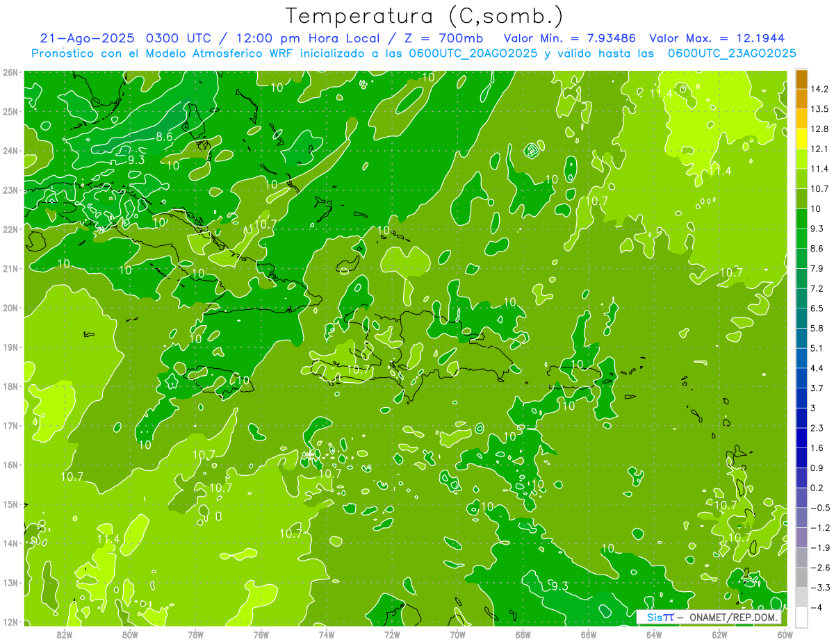This screenshot has height=644, width=834.
Task: Click the 24N latitude axis label
Action: 10,151
